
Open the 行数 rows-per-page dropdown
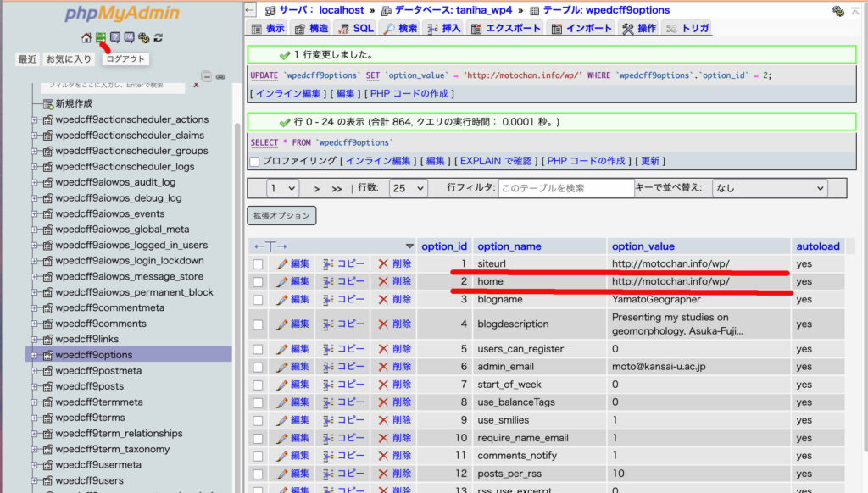pos(408,188)
